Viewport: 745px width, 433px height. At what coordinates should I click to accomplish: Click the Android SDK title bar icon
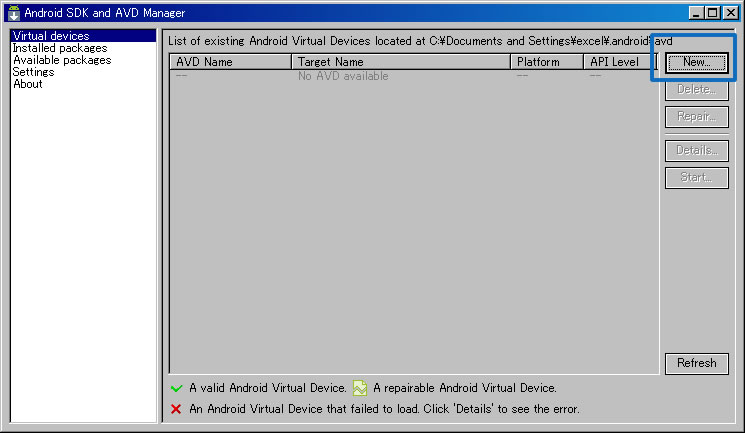click(x=14, y=13)
